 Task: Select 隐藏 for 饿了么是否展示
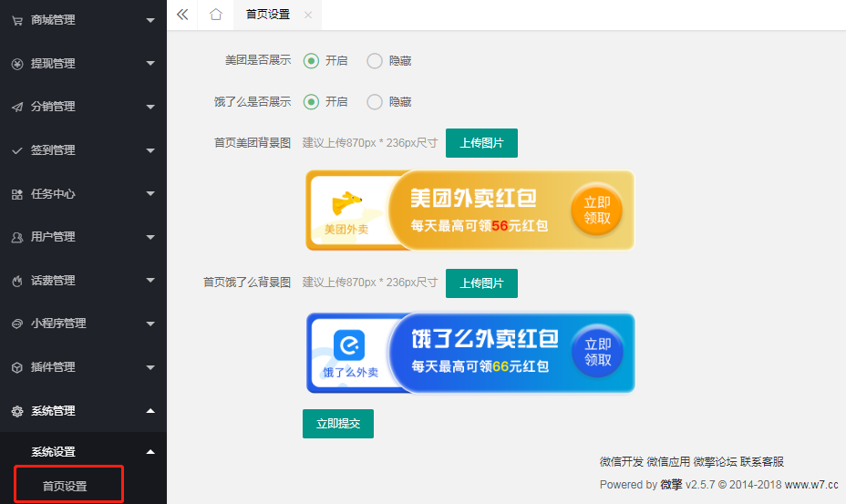[x=375, y=101]
